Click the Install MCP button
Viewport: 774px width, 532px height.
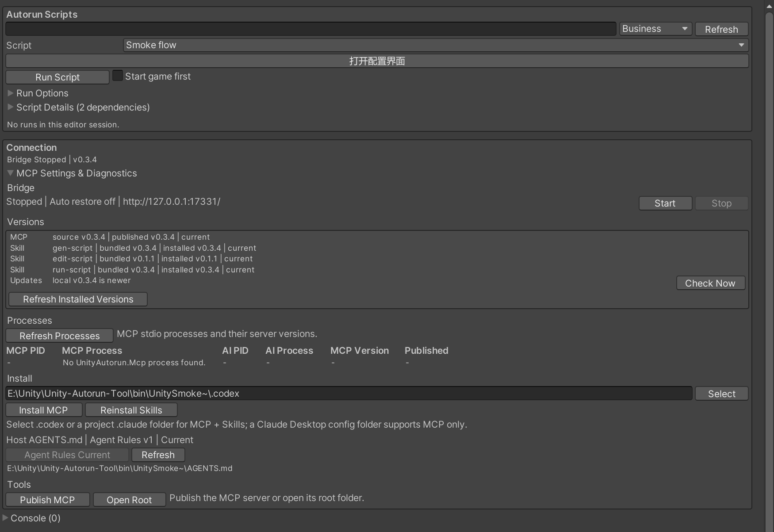pos(43,410)
